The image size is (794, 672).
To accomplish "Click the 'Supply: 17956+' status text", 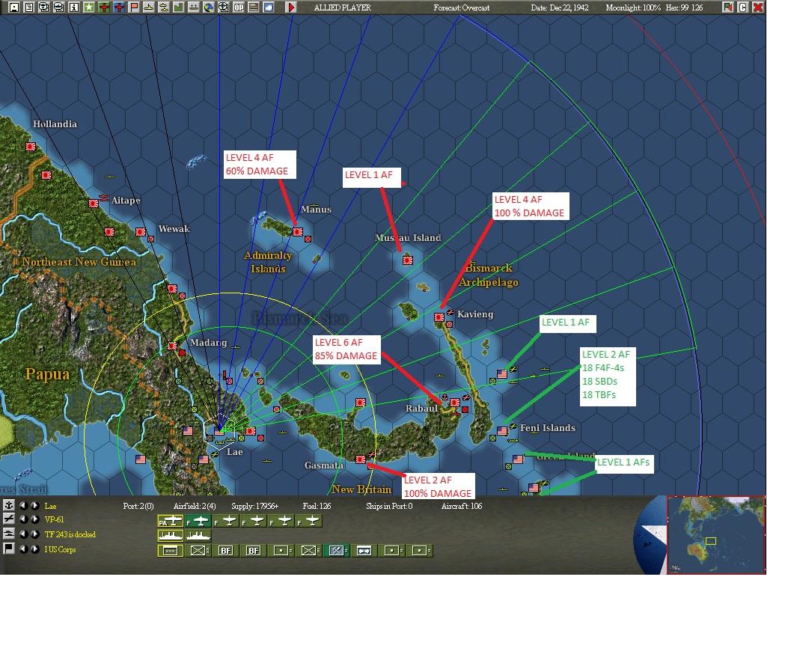I will pyautogui.click(x=254, y=506).
